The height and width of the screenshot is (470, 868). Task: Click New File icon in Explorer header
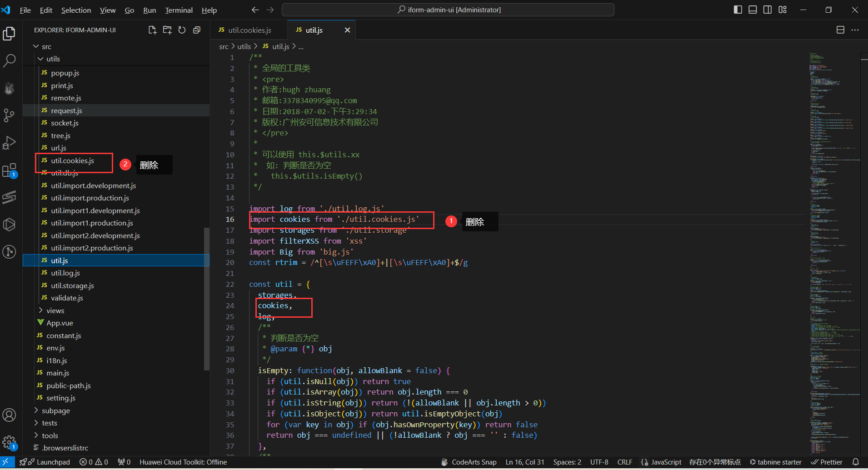152,30
